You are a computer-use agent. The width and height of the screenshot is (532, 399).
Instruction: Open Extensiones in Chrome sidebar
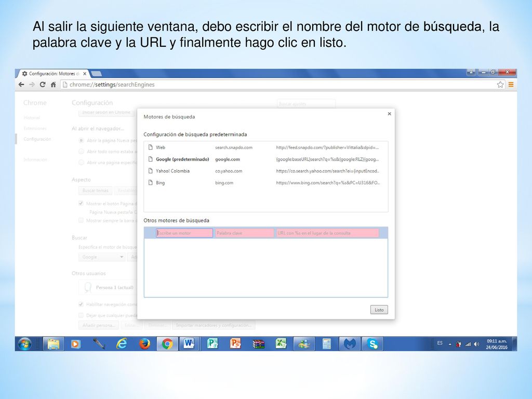tap(35, 128)
